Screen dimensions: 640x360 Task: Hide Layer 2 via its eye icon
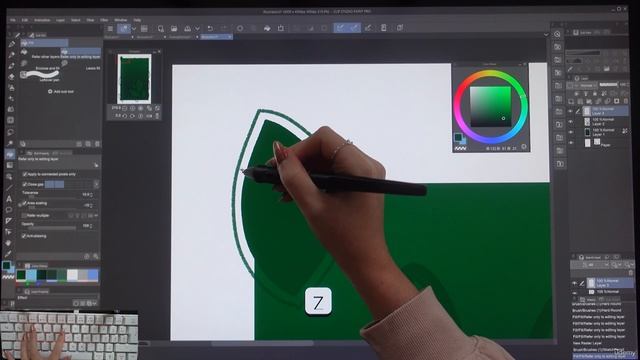click(x=571, y=122)
